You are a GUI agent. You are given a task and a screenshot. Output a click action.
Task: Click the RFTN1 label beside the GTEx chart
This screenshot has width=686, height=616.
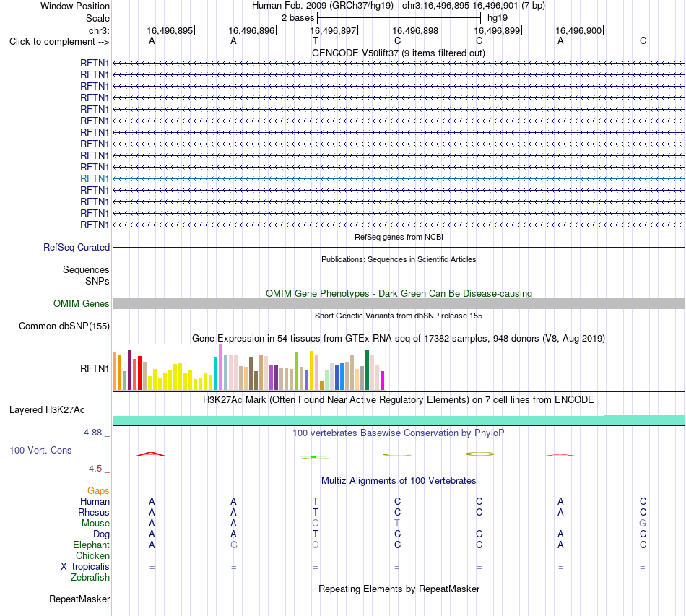coord(95,368)
